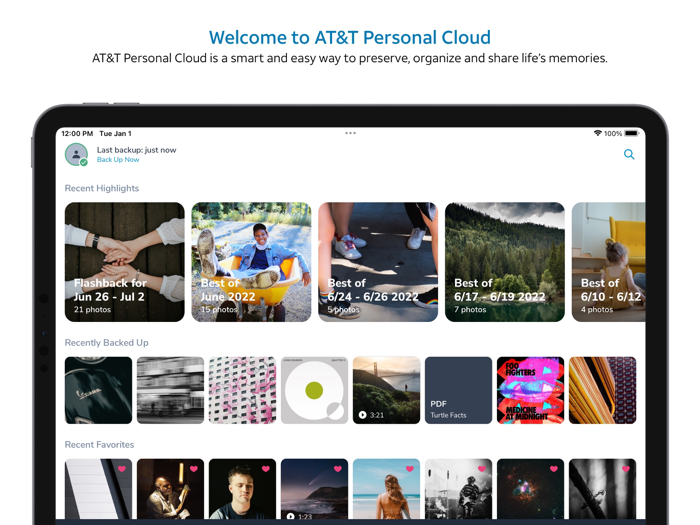Image resolution: width=700 pixels, height=525 pixels.
Task: Click the Recent Favorites section heading
Action: click(x=100, y=445)
